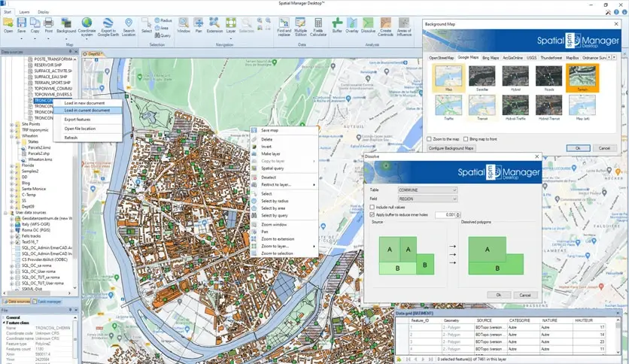Collapse the User data sources node
Screen dimensions: 629x364
(5, 213)
